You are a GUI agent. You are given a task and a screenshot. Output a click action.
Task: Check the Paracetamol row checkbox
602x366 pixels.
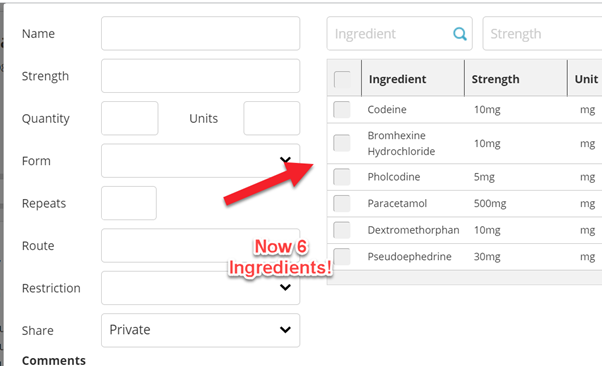(x=342, y=204)
